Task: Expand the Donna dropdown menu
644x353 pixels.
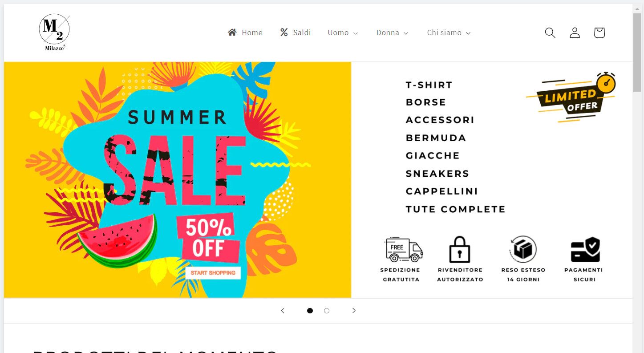Action: click(392, 32)
